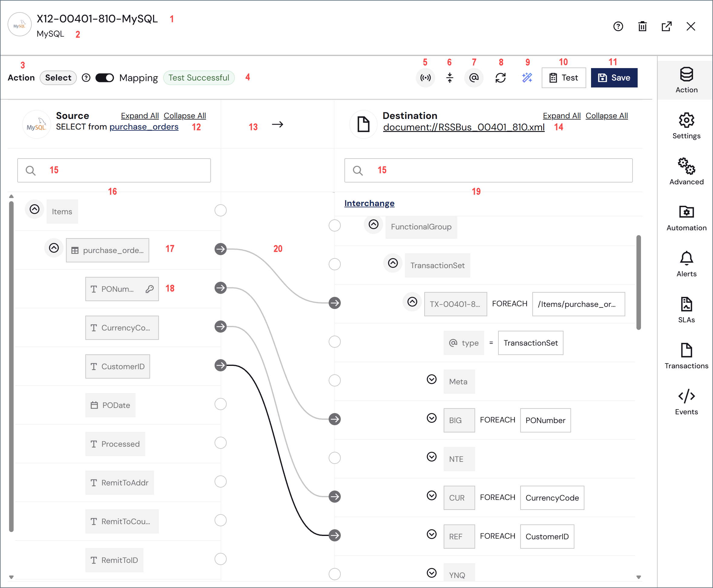713x588 pixels.
Task: Toggle Processed source mapping node
Action: (221, 443)
